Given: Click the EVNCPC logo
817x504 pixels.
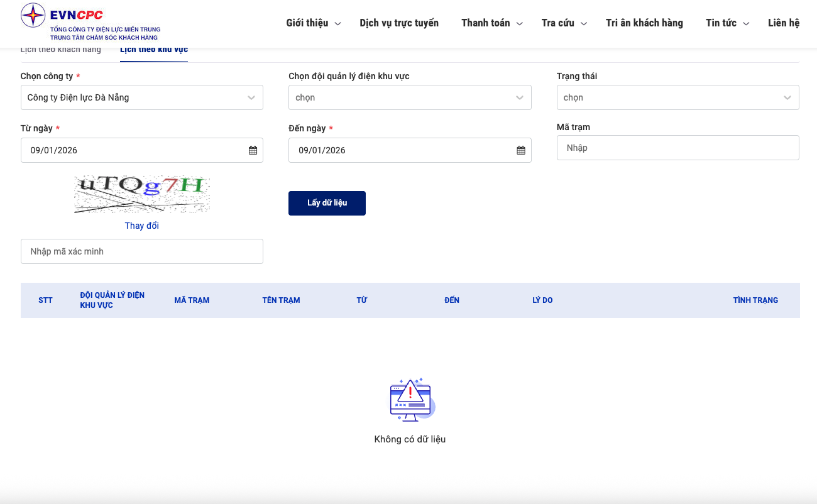Looking at the screenshot, I should coord(90,23).
